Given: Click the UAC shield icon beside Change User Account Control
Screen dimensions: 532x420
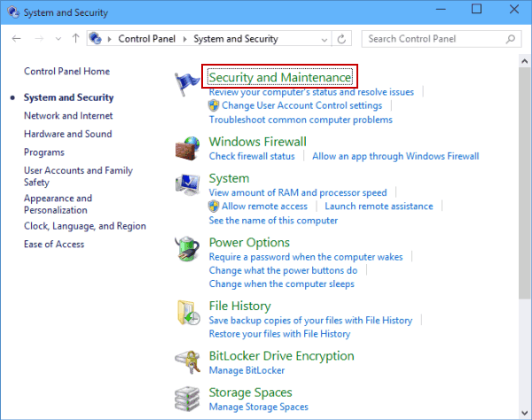Looking at the screenshot, I should pos(214,105).
